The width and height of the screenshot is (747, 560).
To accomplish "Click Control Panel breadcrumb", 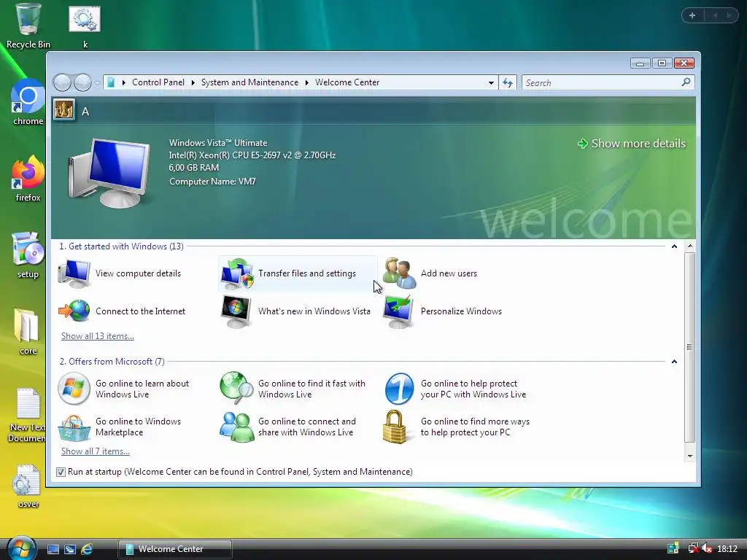I will 158,82.
